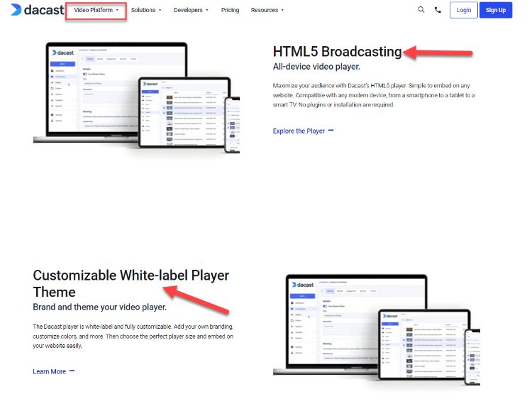Expand the Video Platform dropdown caret
The width and height of the screenshot is (532, 399).
[117, 10]
